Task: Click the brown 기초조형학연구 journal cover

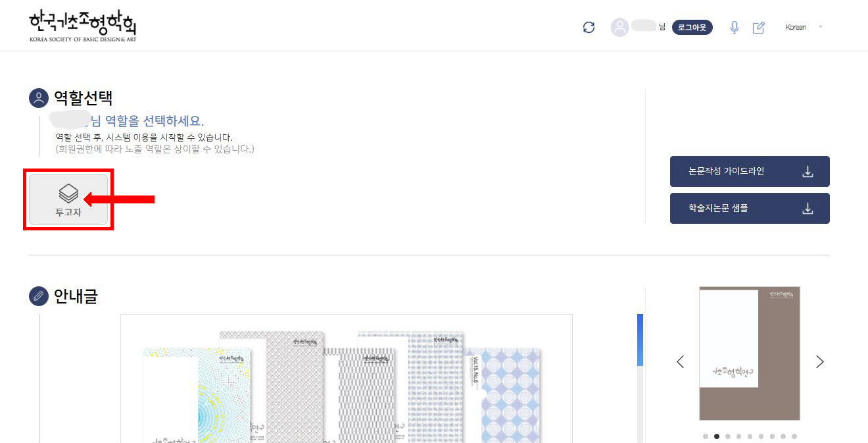Action: 750,353
